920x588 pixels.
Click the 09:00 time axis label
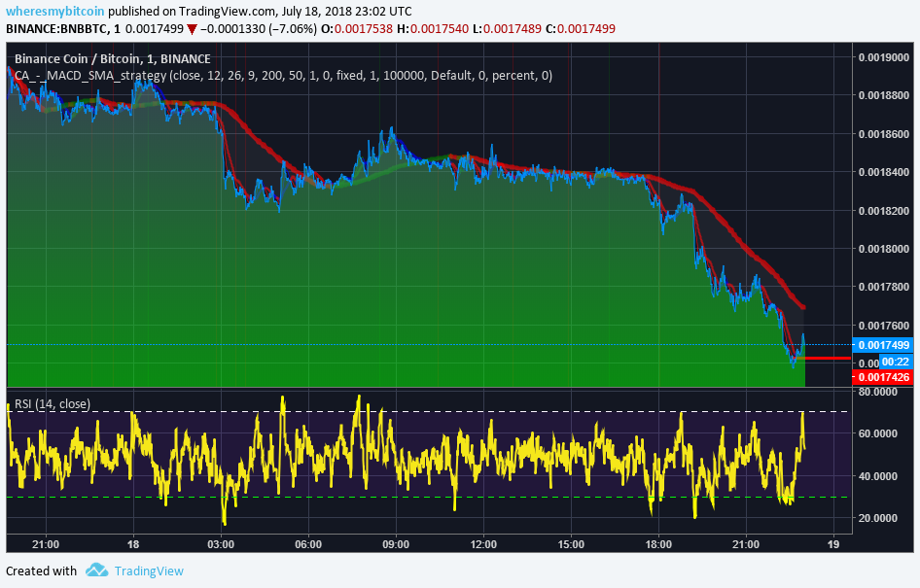tap(396, 544)
